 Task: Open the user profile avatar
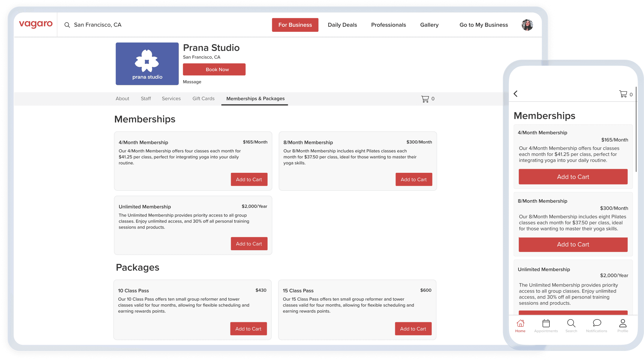point(527,25)
